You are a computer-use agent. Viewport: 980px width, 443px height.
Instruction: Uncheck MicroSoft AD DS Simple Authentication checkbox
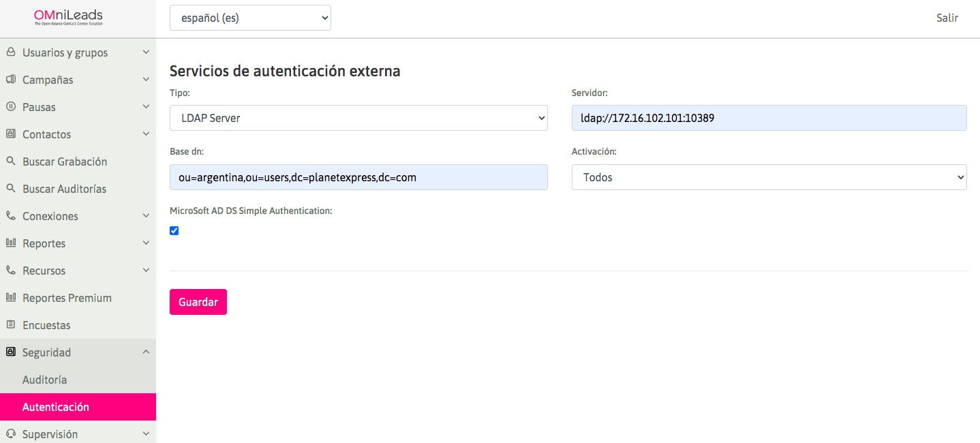coord(174,231)
